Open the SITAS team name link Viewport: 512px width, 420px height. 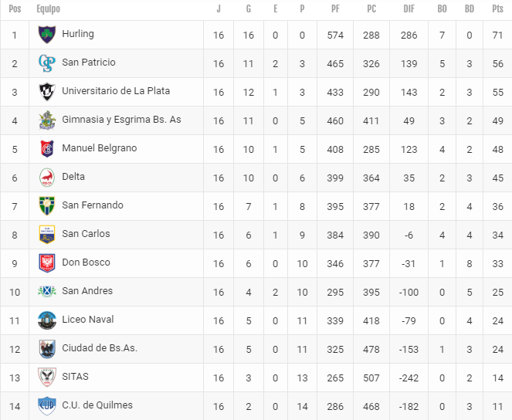click(x=75, y=377)
